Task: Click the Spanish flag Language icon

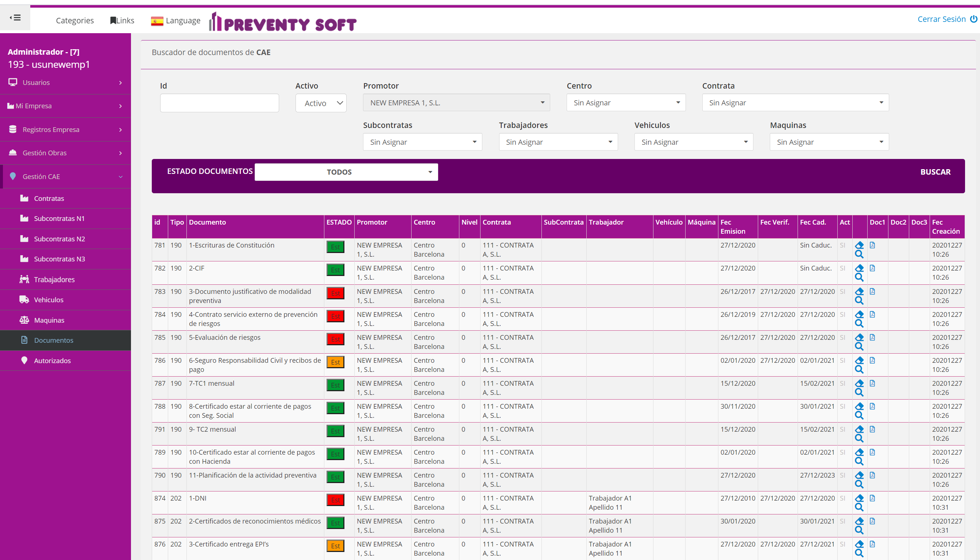Action: (157, 21)
